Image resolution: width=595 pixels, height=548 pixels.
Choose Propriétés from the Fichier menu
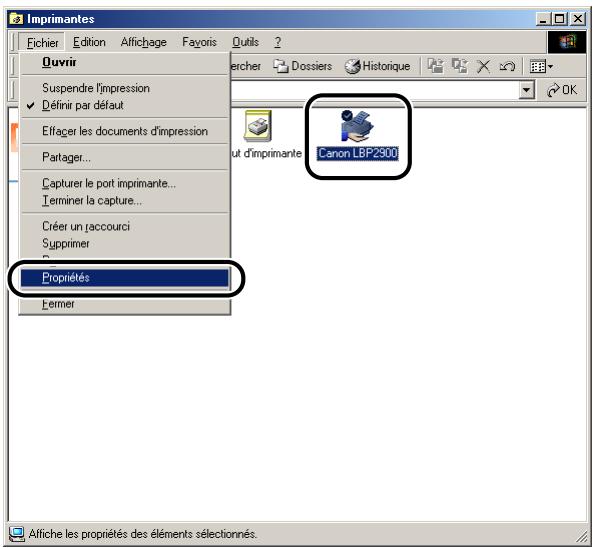point(125,277)
